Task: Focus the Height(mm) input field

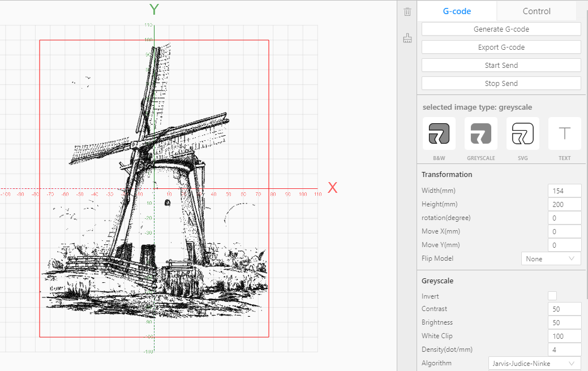Action: [564, 204]
